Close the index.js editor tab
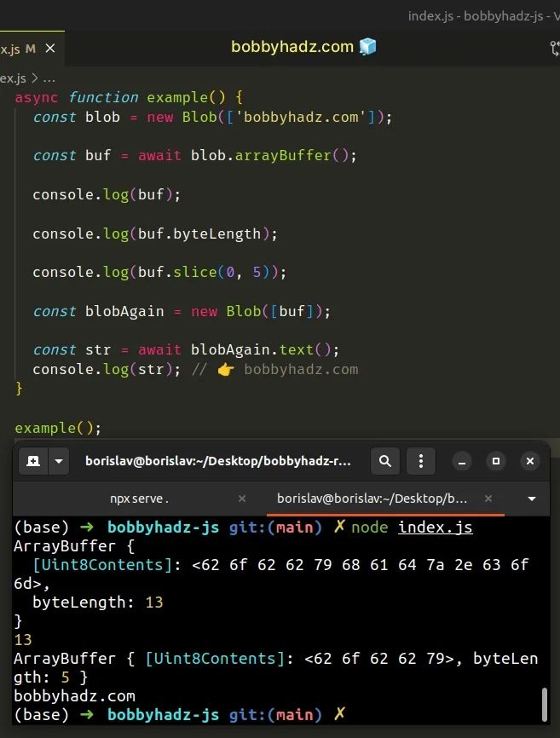This screenshot has height=738, width=560. pyautogui.click(x=50, y=49)
